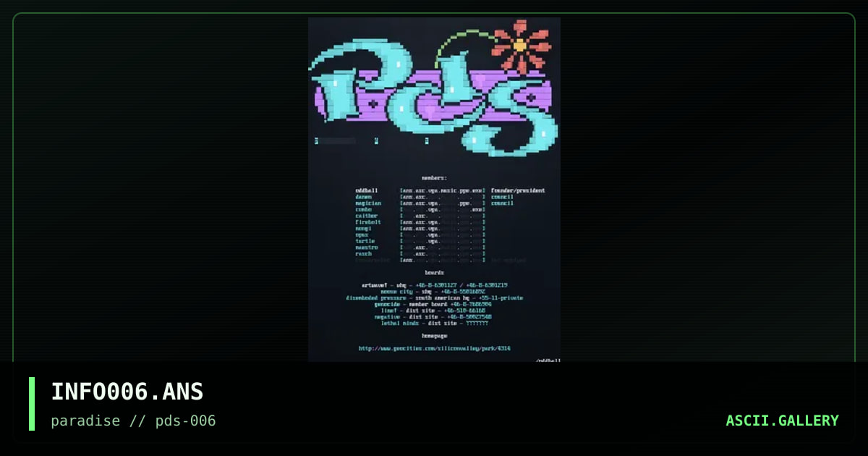This screenshot has height=456, width=868.
Task: Click the 'maestro' member name
Action: (x=366, y=248)
